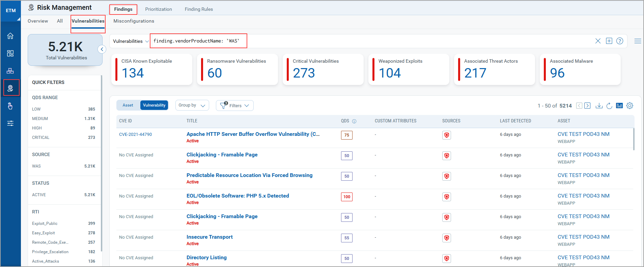
Task: Open Insecure Transport finding
Action: [209, 237]
